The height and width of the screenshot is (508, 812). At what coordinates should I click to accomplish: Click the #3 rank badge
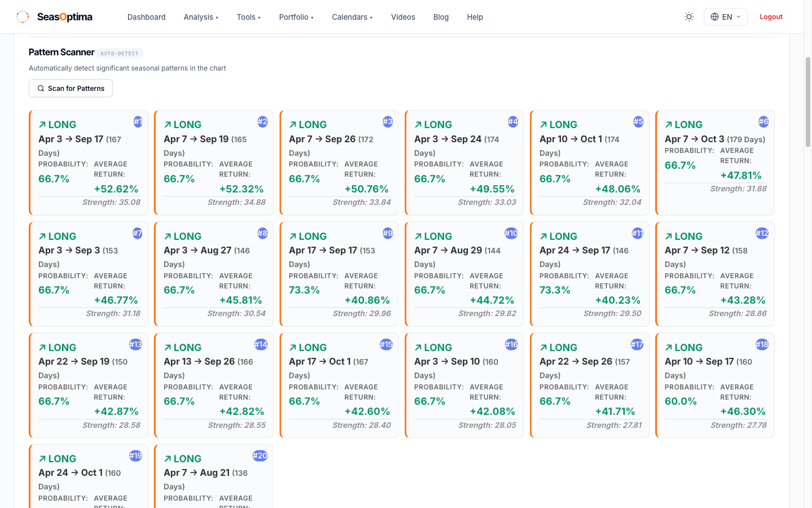(388, 121)
